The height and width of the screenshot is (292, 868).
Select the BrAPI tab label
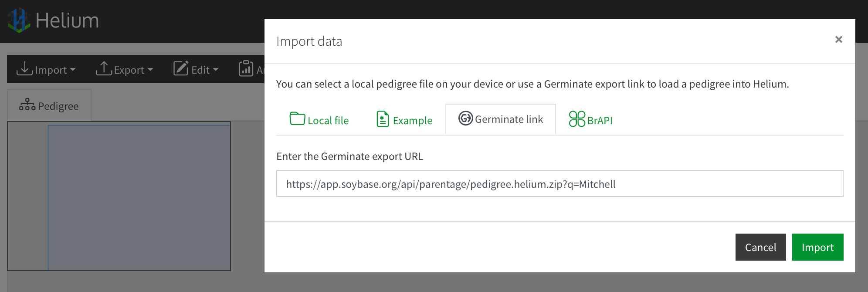pyautogui.click(x=600, y=121)
